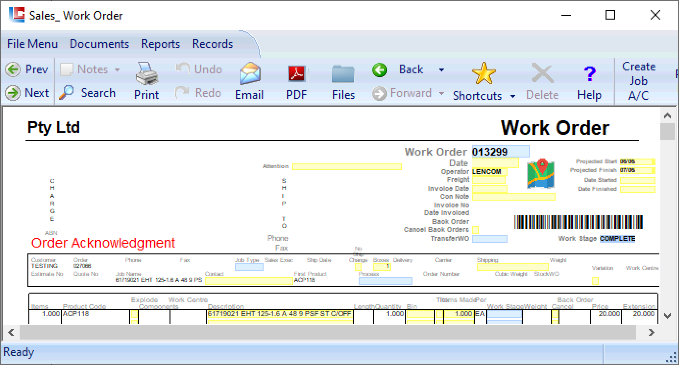Go to previous record with Prev arrow

tap(13, 69)
